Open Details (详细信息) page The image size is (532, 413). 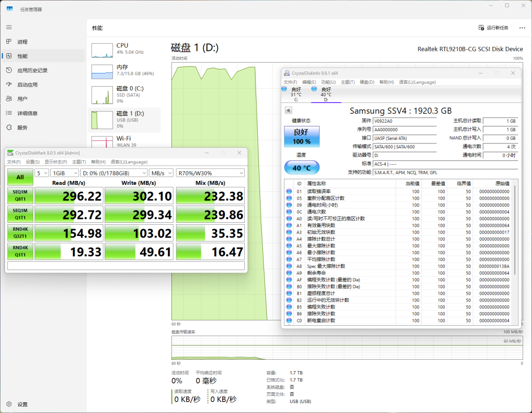pos(43,113)
